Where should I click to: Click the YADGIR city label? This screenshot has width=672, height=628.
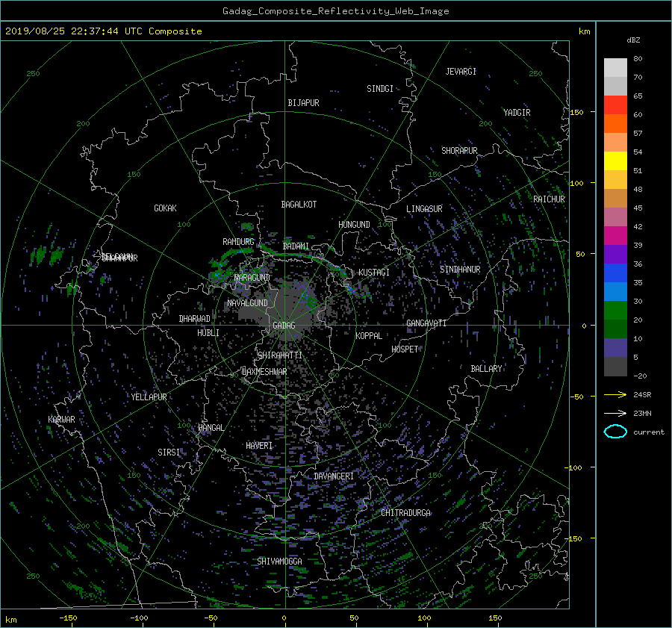pos(517,112)
